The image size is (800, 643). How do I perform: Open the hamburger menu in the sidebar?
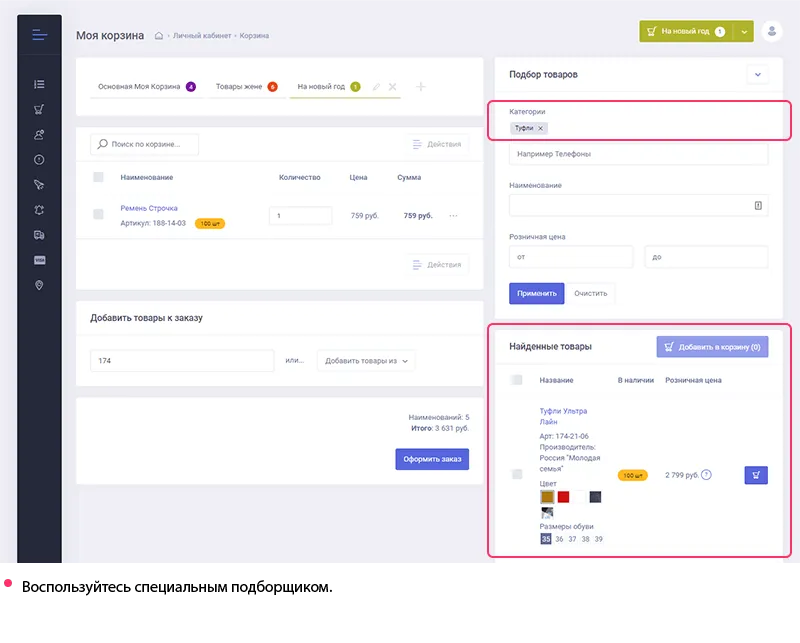[x=39, y=35]
